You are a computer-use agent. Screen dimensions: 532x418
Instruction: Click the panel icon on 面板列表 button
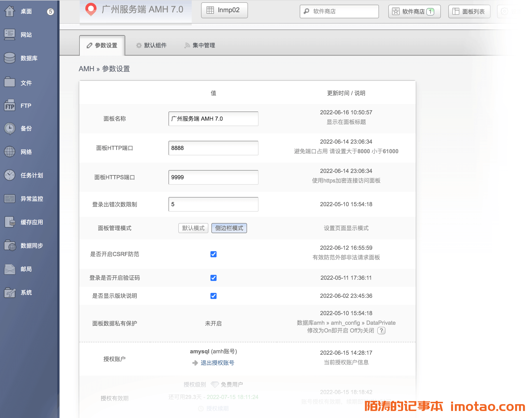click(x=455, y=11)
